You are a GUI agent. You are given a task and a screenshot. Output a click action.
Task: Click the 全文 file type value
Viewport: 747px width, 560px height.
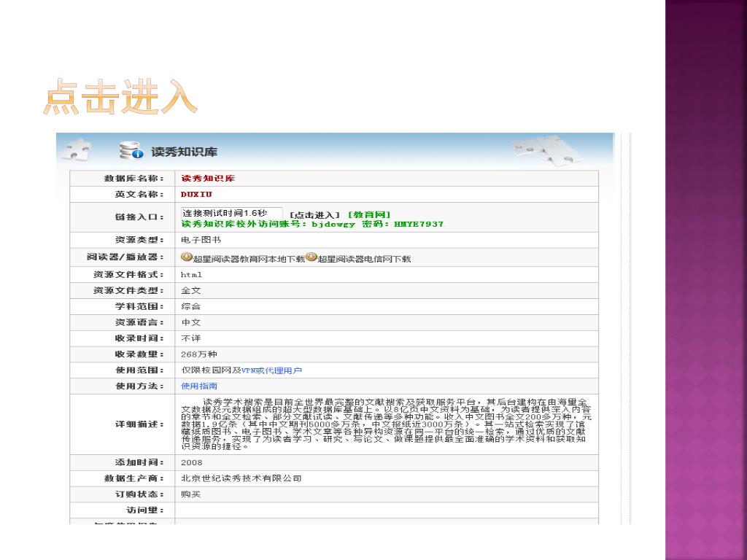pyautogui.click(x=191, y=290)
